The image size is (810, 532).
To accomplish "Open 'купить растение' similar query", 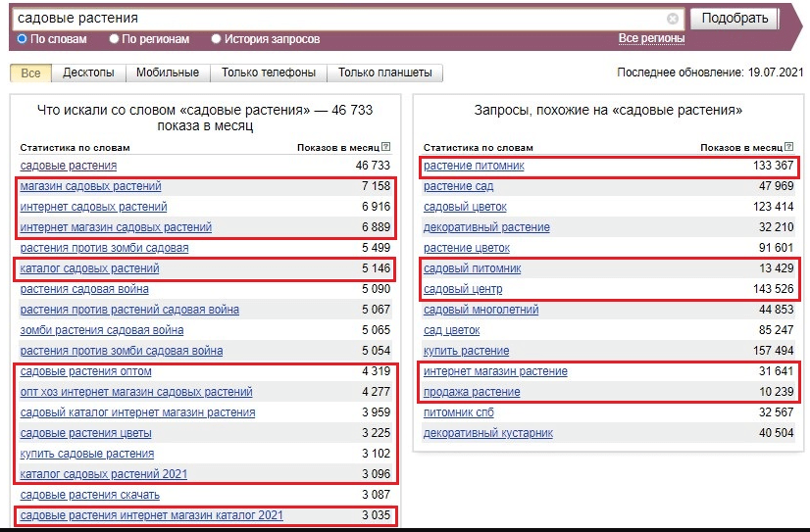I will [x=466, y=351].
